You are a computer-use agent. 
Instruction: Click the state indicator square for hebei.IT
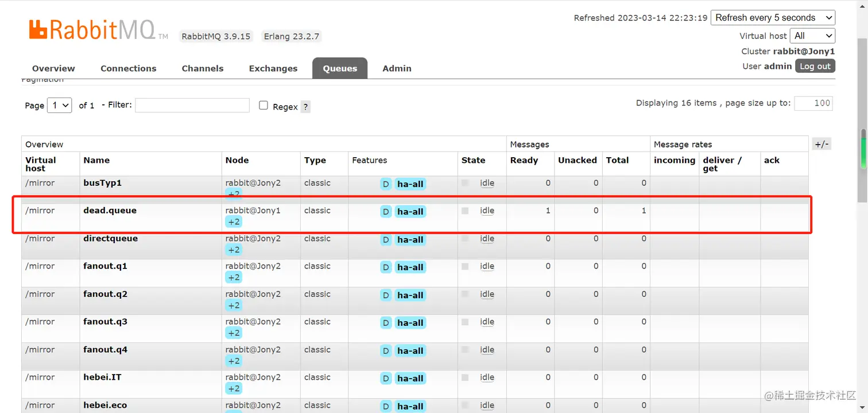(x=465, y=377)
